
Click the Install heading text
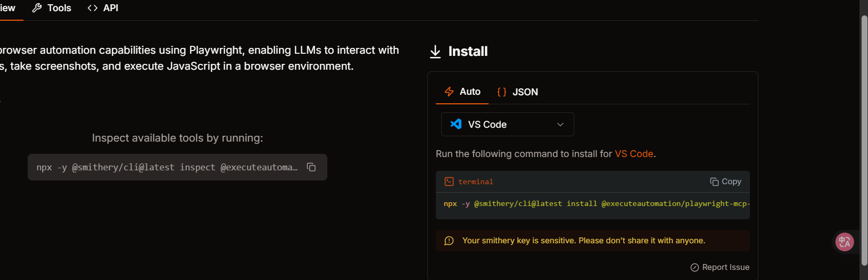468,52
